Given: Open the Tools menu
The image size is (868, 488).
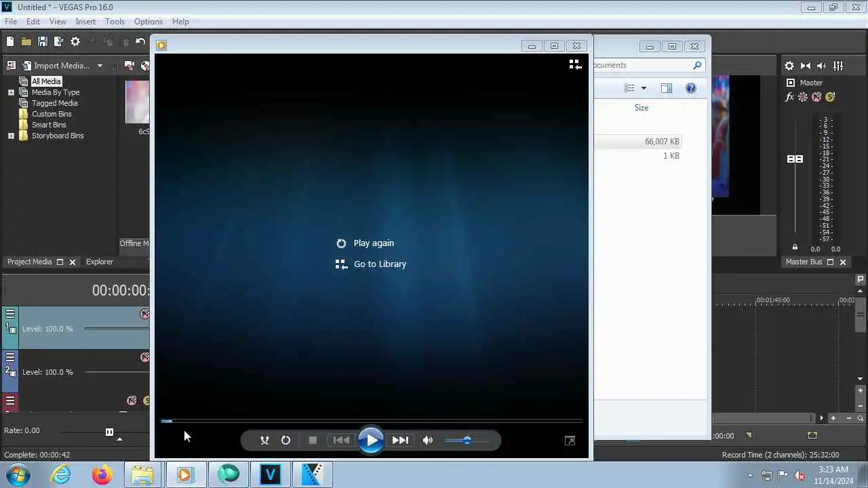Looking at the screenshot, I should [x=115, y=22].
